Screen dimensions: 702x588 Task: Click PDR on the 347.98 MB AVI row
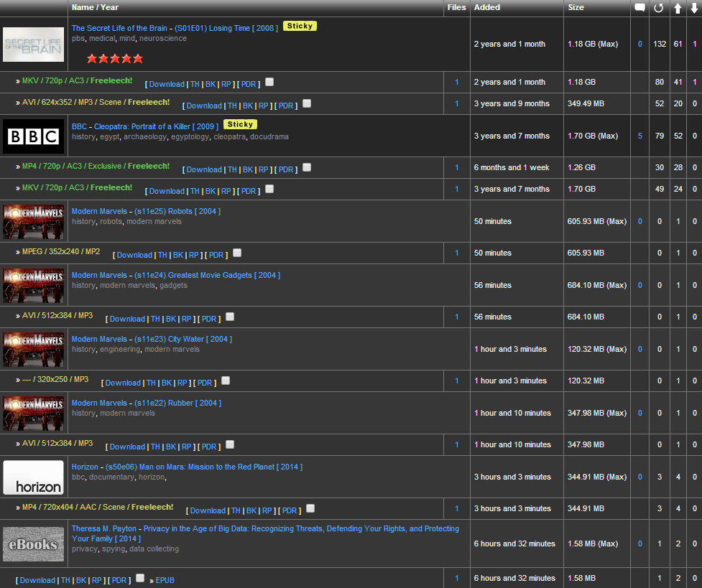coord(209,447)
